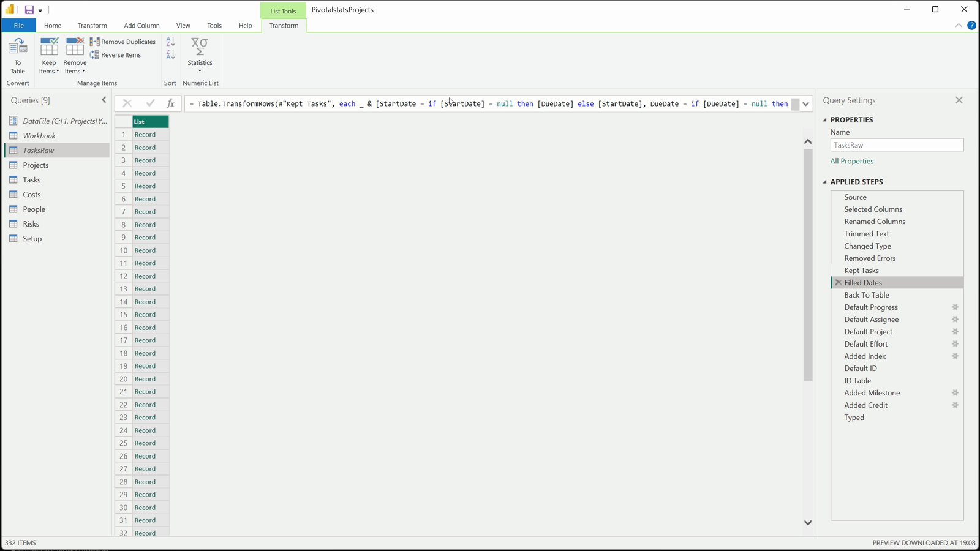Collapse the ribbon with the caret

pyautogui.click(x=959, y=26)
